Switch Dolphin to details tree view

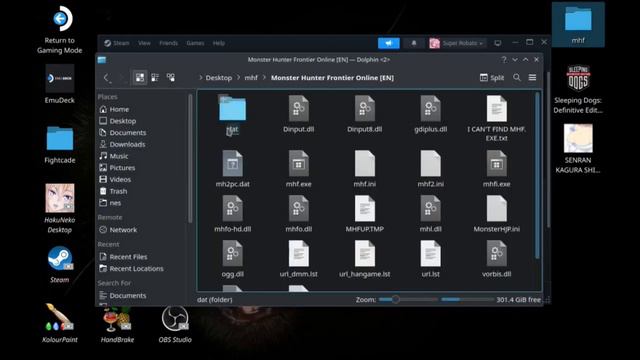pyautogui.click(x=171, y=78)
